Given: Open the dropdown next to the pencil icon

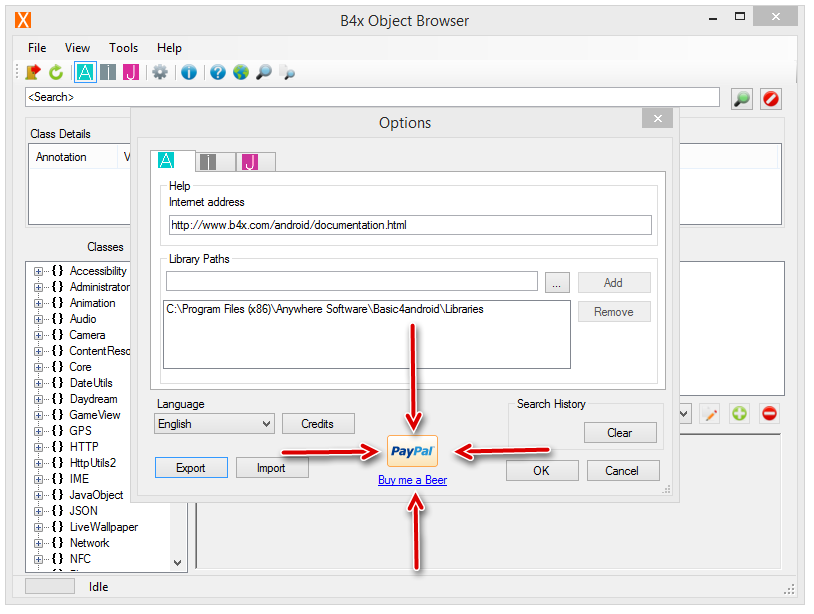Looking at the screenshot, I should click(x=685, y=414).
